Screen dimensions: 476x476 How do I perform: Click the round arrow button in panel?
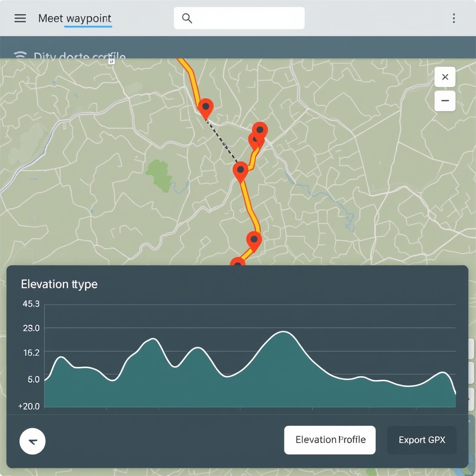pyautogui.click(x=33, y=441)
